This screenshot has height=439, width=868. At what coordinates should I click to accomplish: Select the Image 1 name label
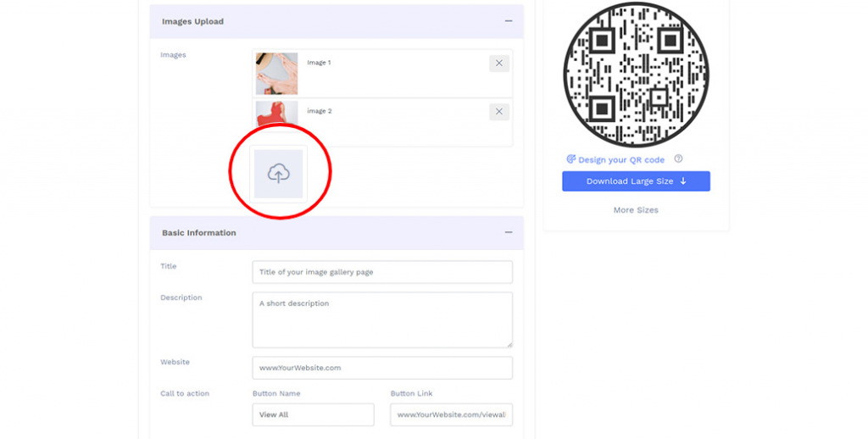click(x=319, y=63)
